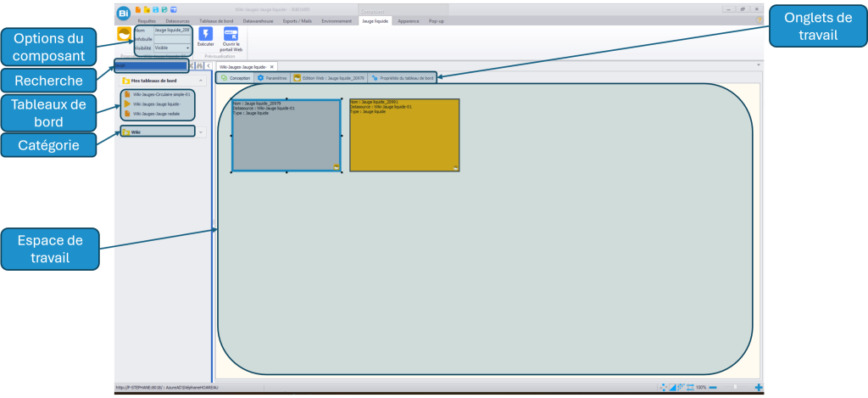Click the 100% zoom level text

click(x=701, y=387)
